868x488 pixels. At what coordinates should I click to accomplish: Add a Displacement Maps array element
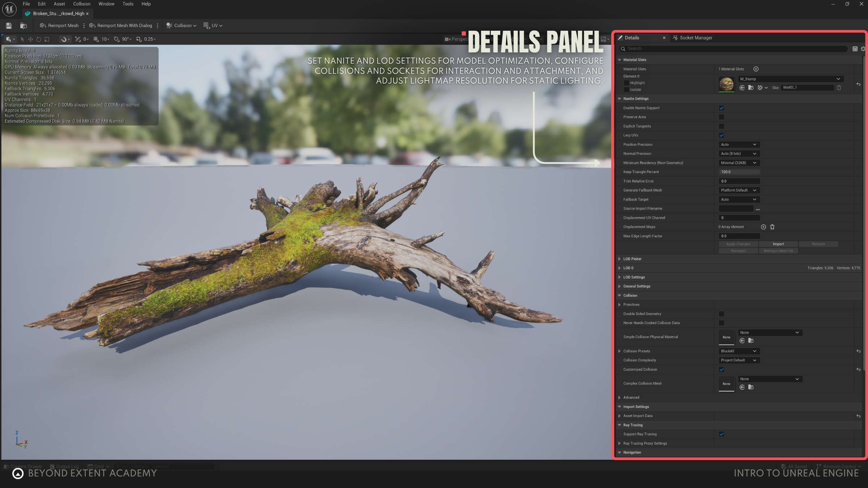tap(763, 227)
